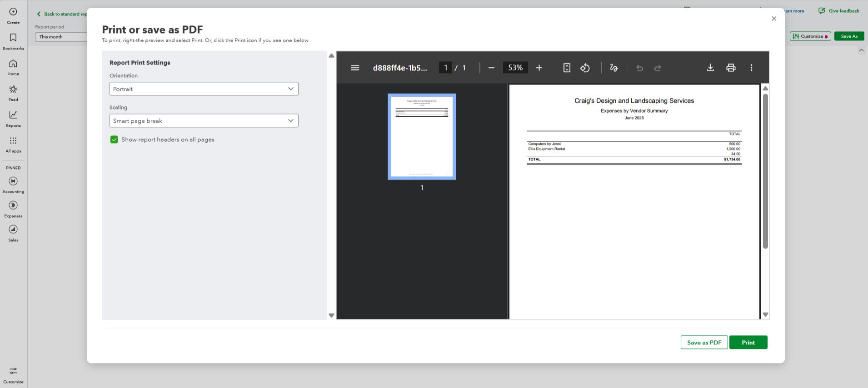The width and height of the screenshot is (868, 388).
Task: Open Reports in the left sidebar
Action: 13,119
